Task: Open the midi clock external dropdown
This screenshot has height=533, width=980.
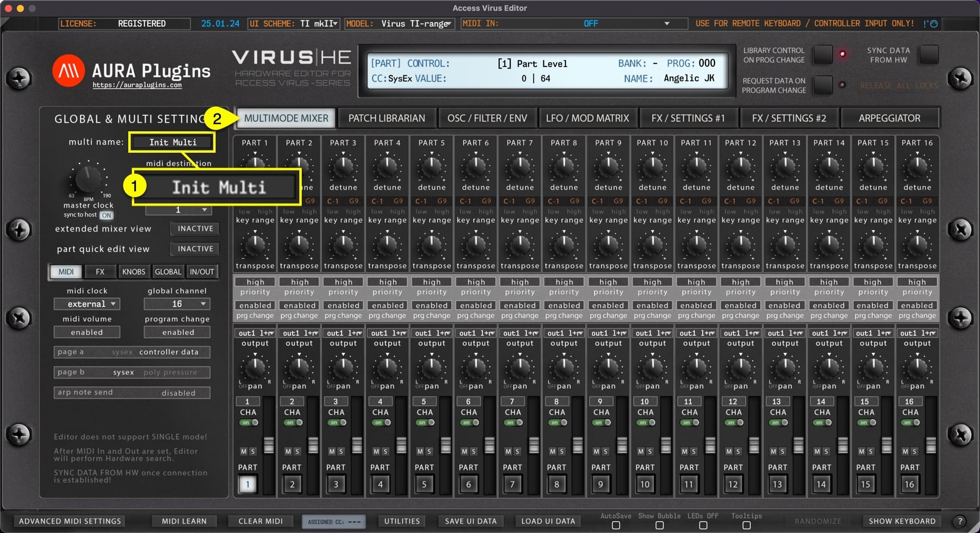Action: coord(87,304)
